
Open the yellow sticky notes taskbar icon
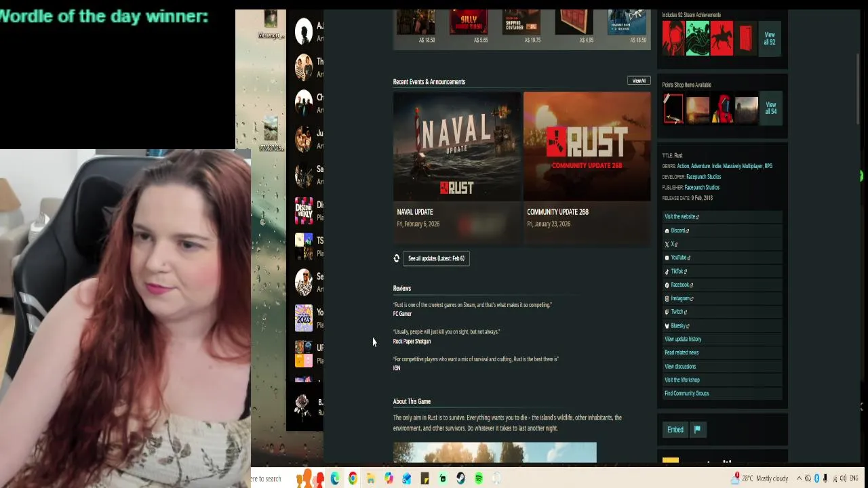coord(425,479)
